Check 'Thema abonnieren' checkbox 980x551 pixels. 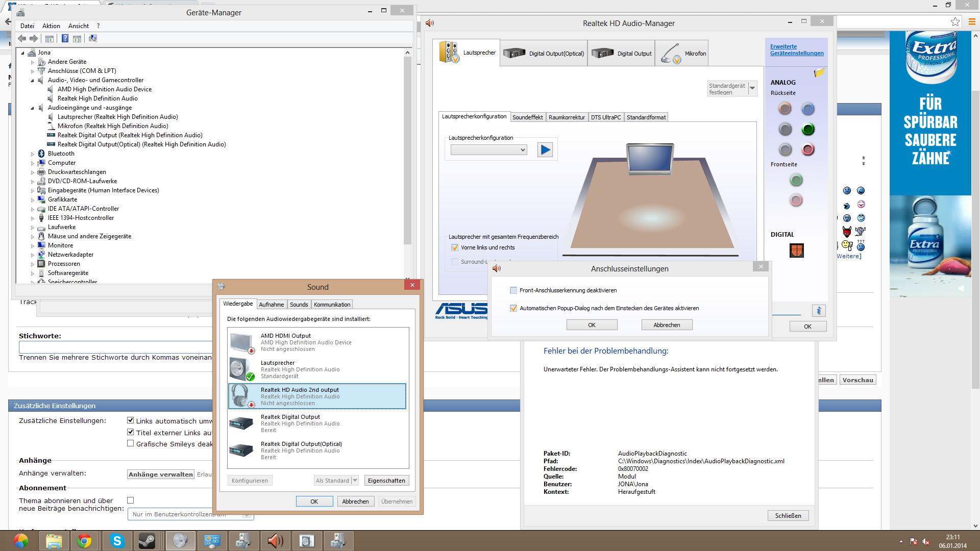[131, 500]
